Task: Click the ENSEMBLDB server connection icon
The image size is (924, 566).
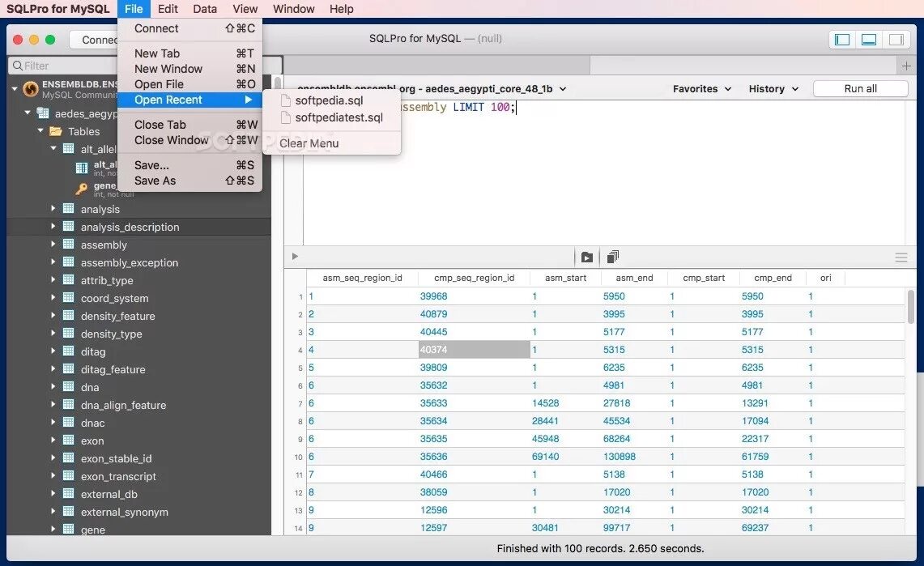Action: point(31,89)
